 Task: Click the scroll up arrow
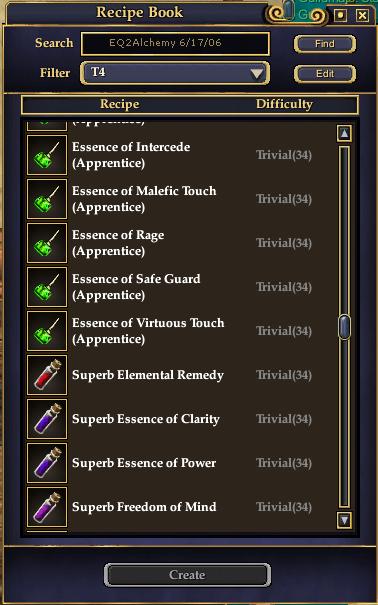[x=344, y=134]
